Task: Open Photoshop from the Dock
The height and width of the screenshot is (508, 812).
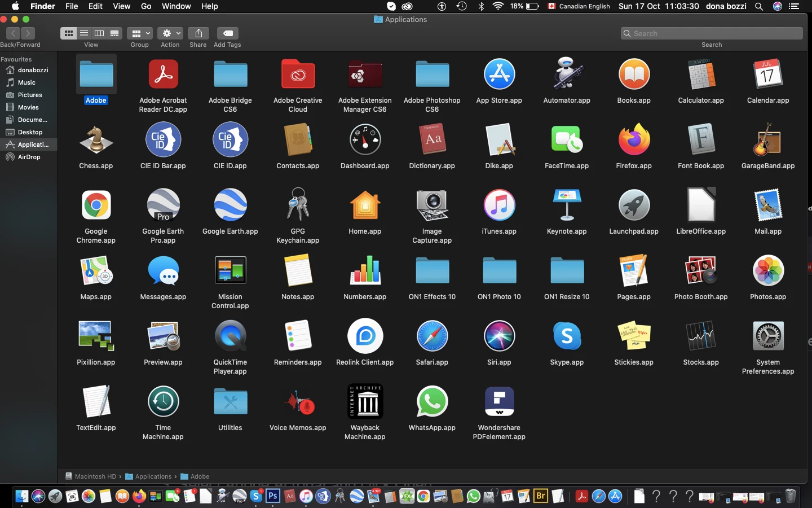Action: 273,496
